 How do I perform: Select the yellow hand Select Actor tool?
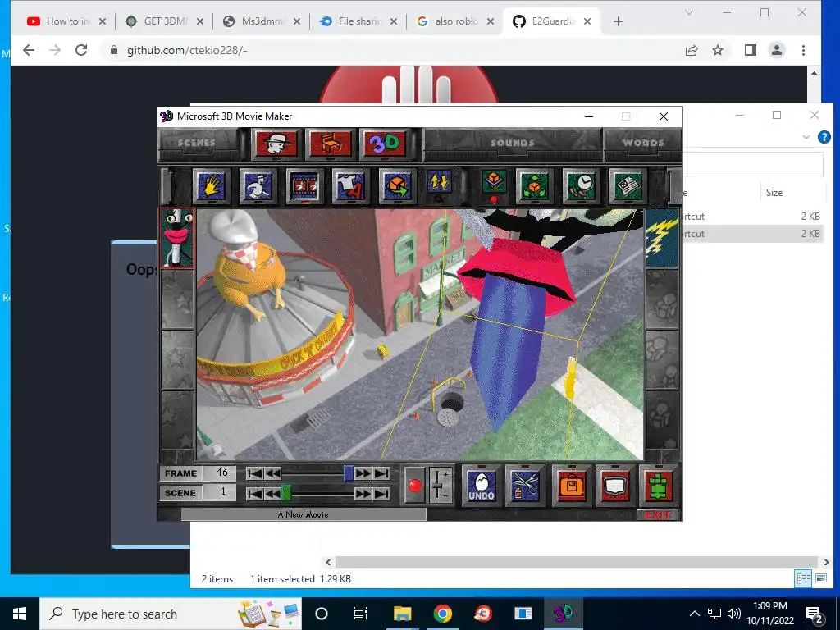[211, 185]
